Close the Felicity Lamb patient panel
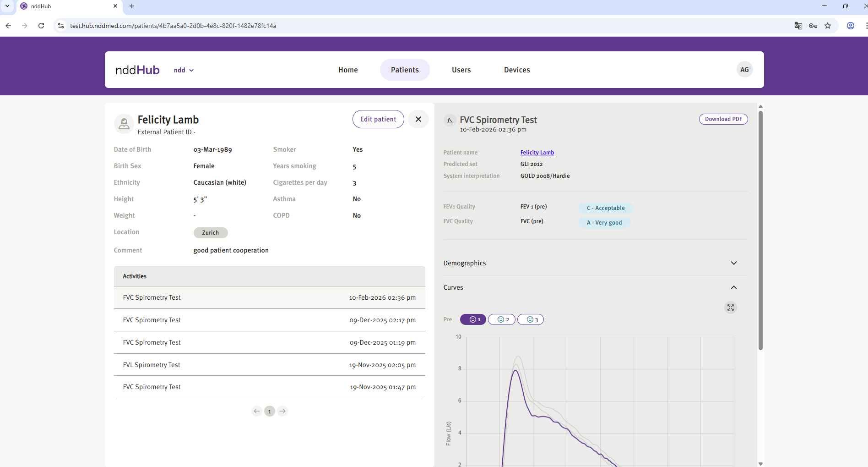868x467 pixels. coord(418,119)
